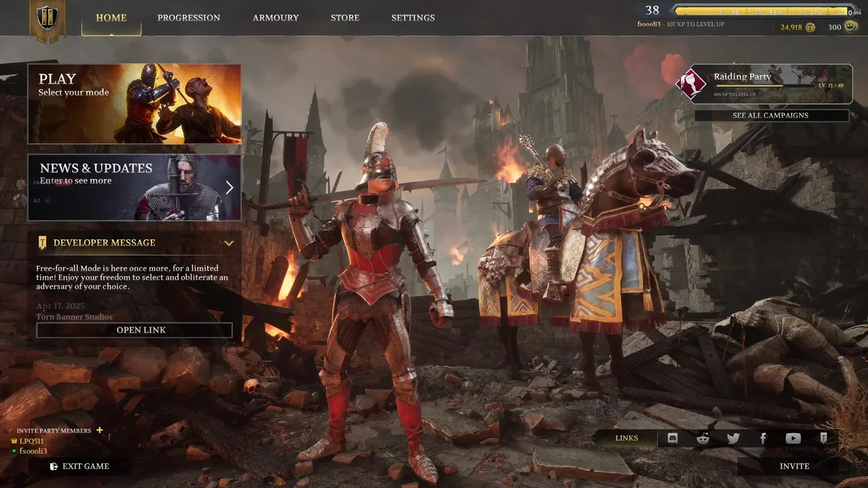The width and height of the screenshot is (868, 488).
Task: Click the 24,918 gold balance
Action: pyautogui.click(x=791, y=27)
